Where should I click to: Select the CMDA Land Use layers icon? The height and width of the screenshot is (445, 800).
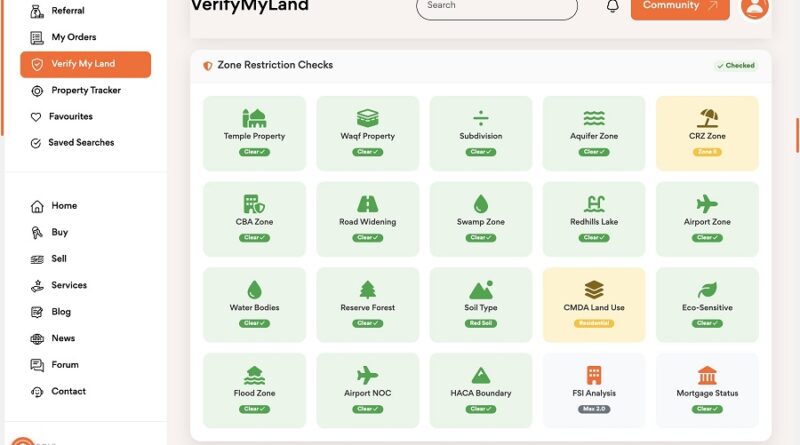click(x=594, y=290)
